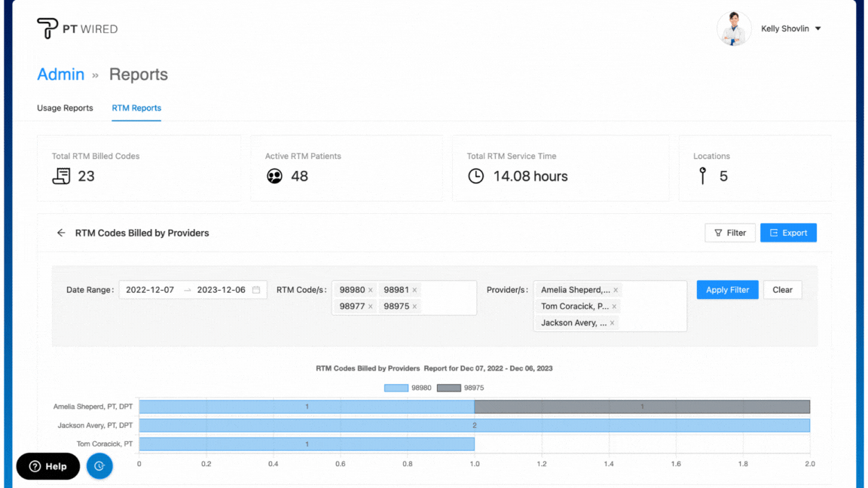868x488 pixels.
Task: Select the RTM Reports tab
Action: [136, 108]
